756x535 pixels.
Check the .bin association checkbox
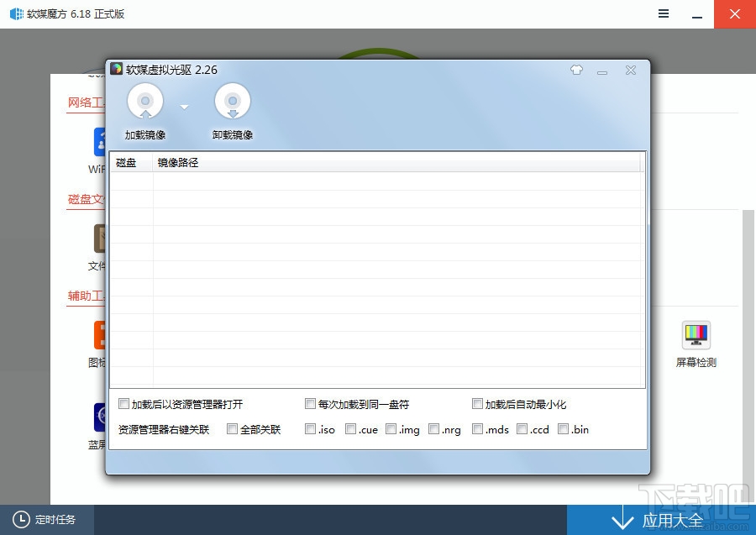pos(563,429)
